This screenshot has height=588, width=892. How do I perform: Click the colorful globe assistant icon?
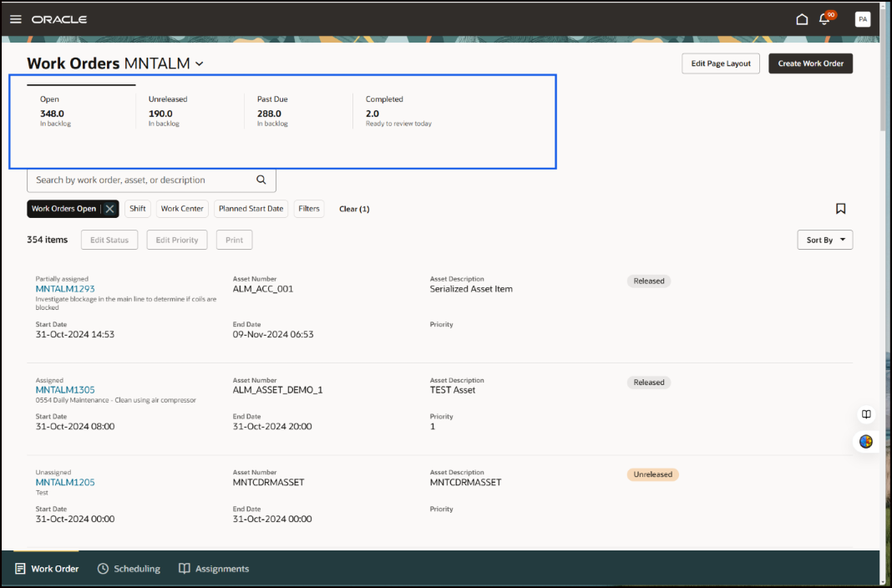(x=866, y=441)
